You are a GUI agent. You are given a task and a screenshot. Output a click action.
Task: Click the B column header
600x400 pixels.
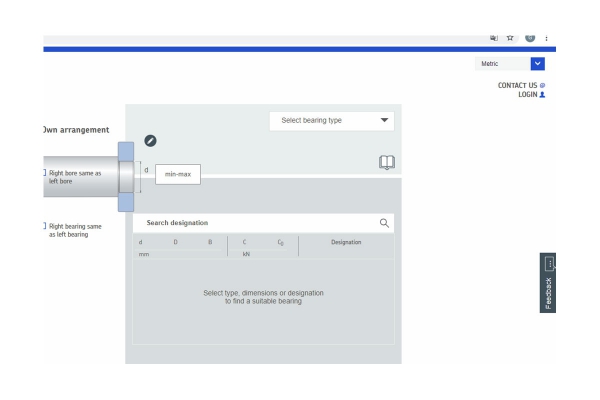click(x=210, y=242)
